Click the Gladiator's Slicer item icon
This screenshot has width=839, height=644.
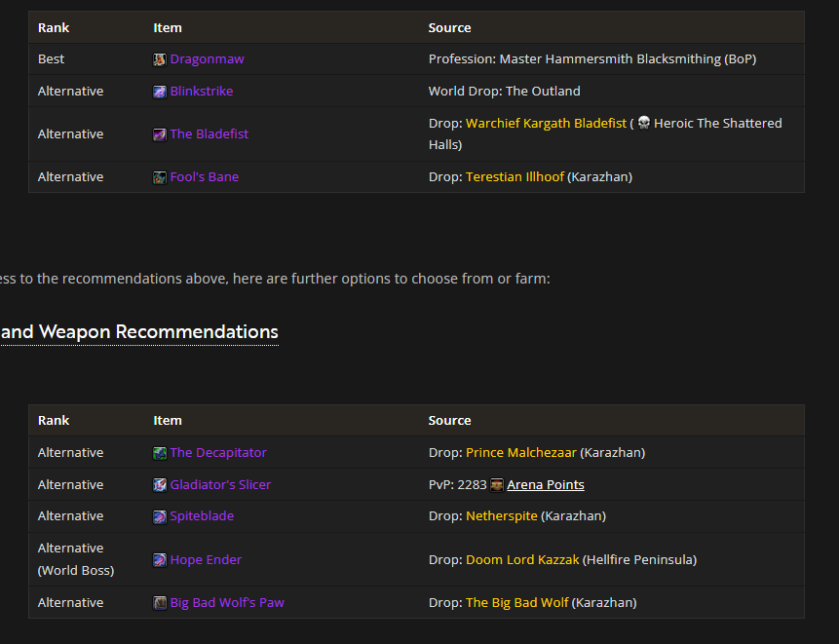160,485
